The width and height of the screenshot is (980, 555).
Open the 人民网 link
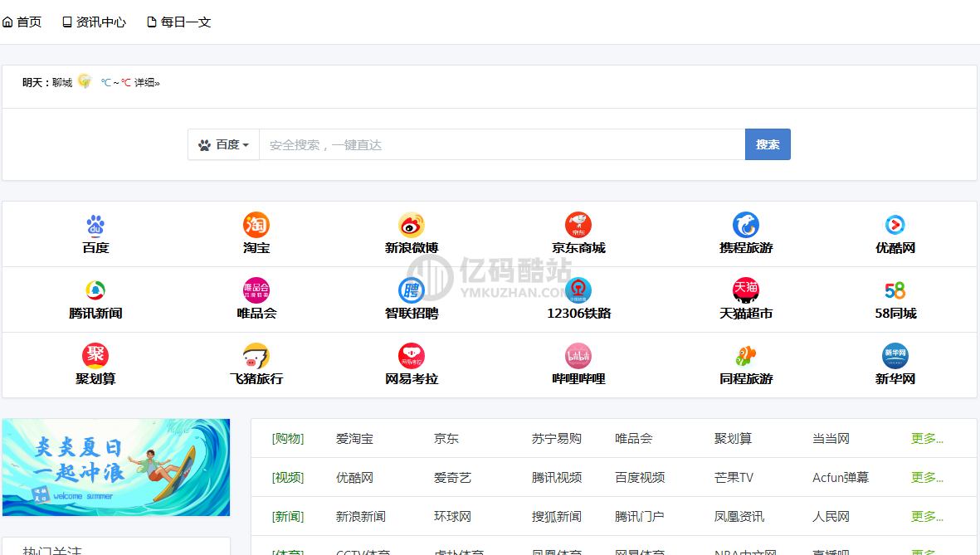(x=831, y=517)
